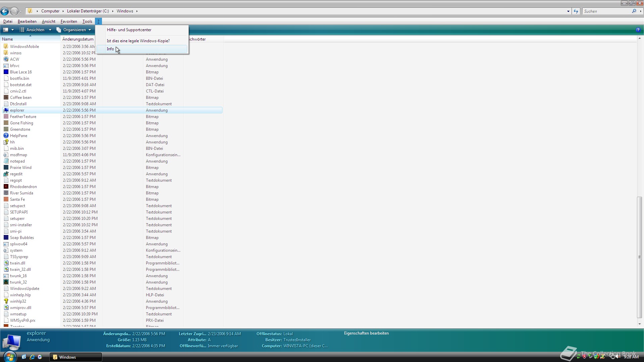
Task: Select the twunk_32 application icon
Action: click(6, 282)
